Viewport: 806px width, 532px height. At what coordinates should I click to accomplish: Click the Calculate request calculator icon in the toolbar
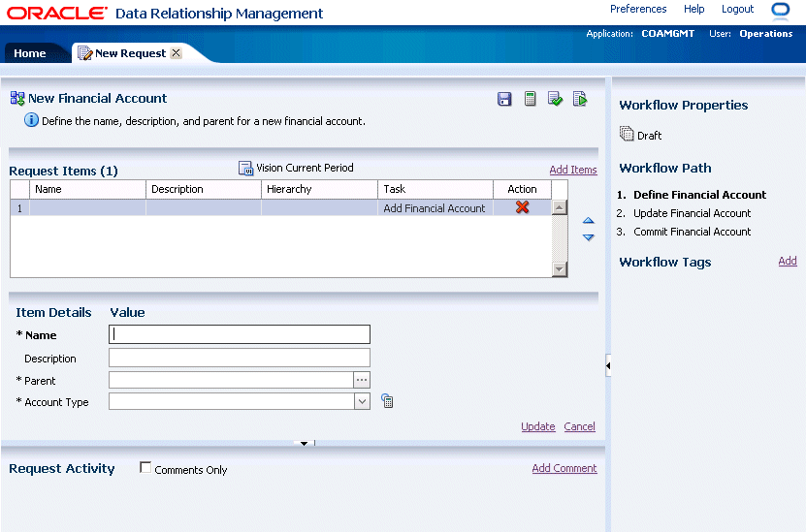coord(530,99)
